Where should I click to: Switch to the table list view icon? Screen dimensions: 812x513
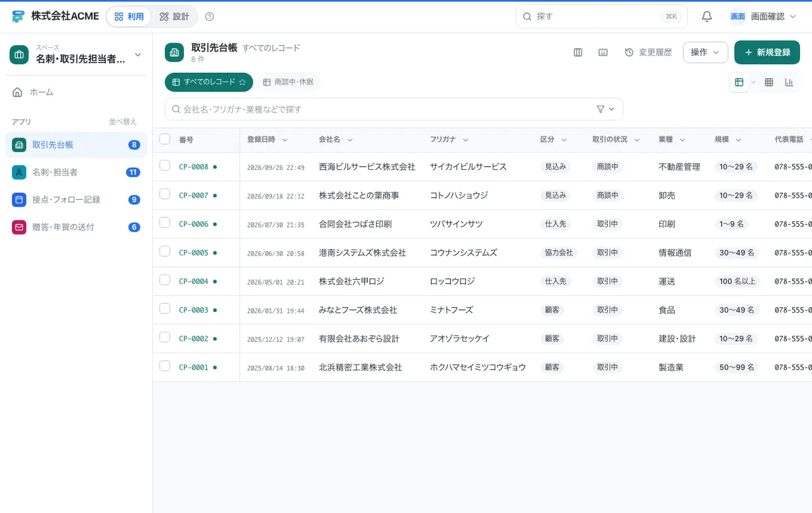[x=739, y=82]
